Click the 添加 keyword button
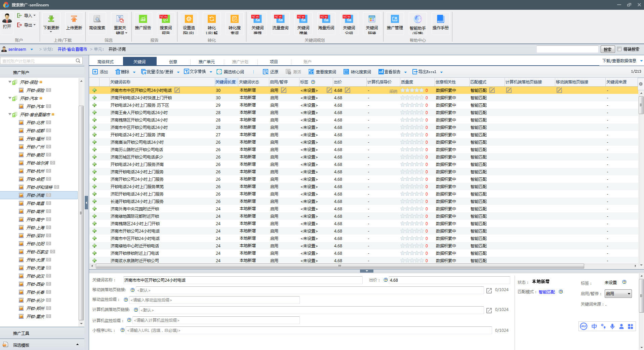Screen dimensions: 644x350 [x=100, y=72]
